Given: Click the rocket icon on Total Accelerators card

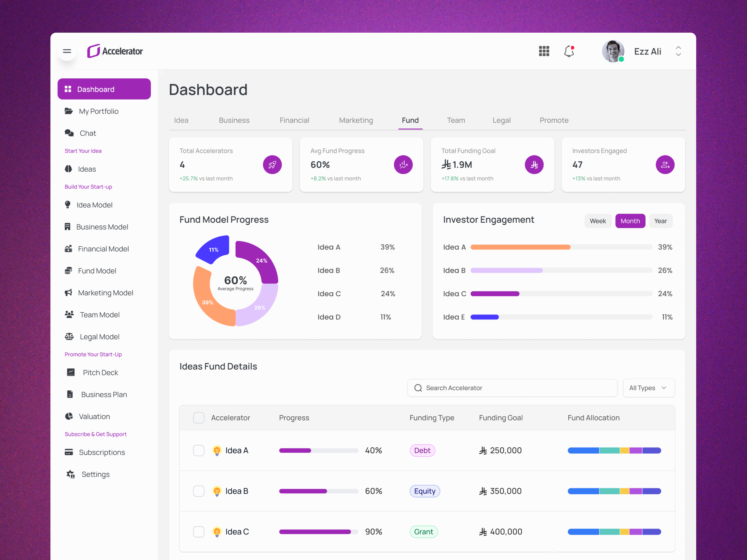Looking at the screenshot, I should tap(272, 164).
